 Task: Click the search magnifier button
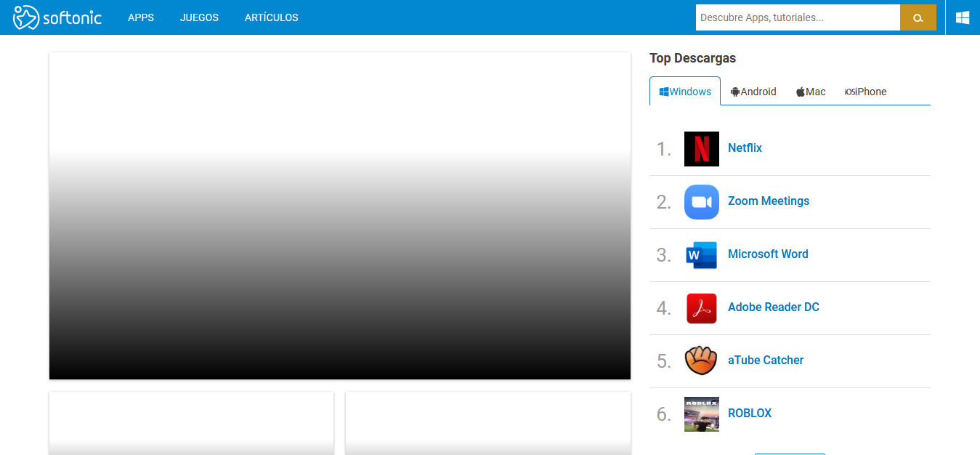point(918,17)
